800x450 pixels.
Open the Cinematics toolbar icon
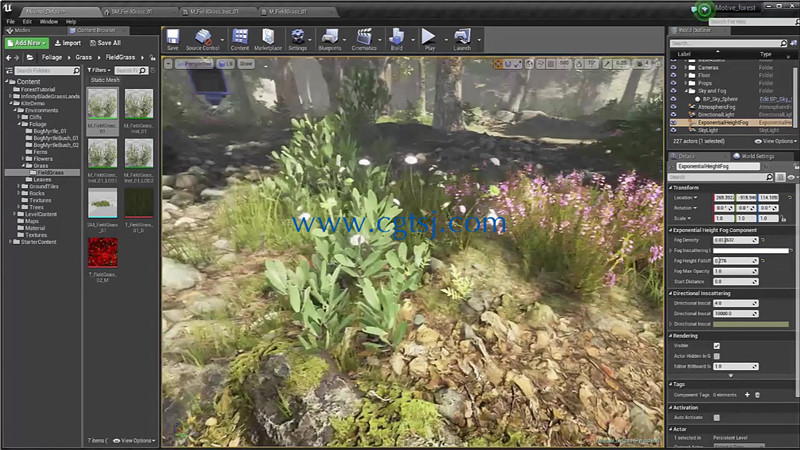click(x=364, y=39)
